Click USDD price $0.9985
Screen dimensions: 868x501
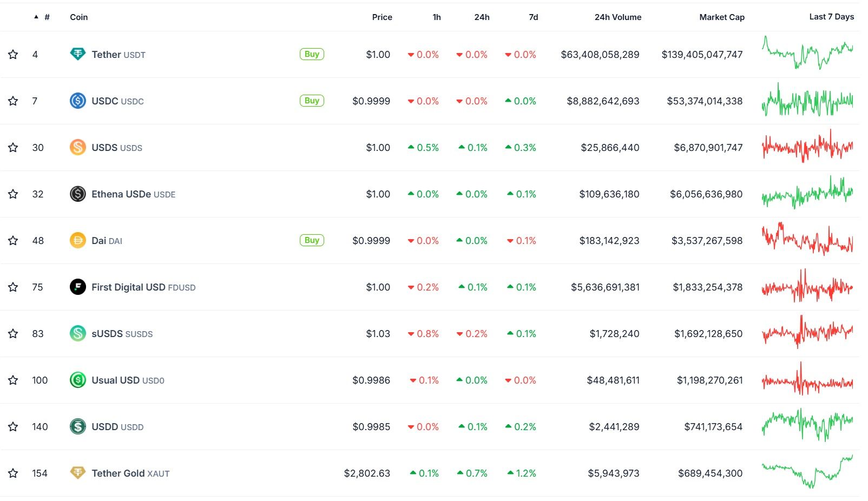(x=371, y=427)
